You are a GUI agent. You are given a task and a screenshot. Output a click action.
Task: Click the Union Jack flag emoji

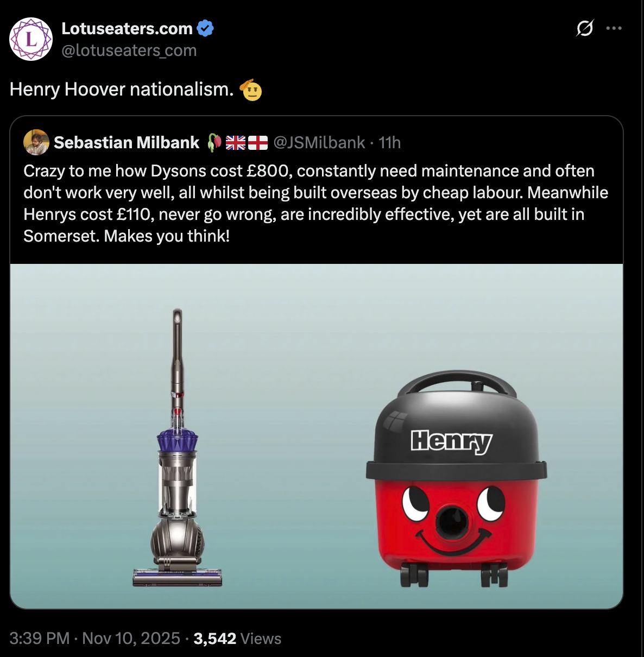pyautogui.click(x=236, y=143)
